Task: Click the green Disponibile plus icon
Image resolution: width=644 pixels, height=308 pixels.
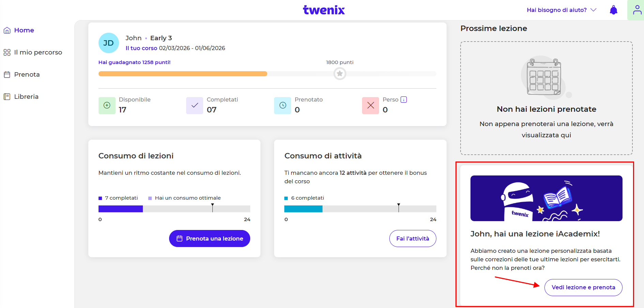Action: [x=107, y=105]
